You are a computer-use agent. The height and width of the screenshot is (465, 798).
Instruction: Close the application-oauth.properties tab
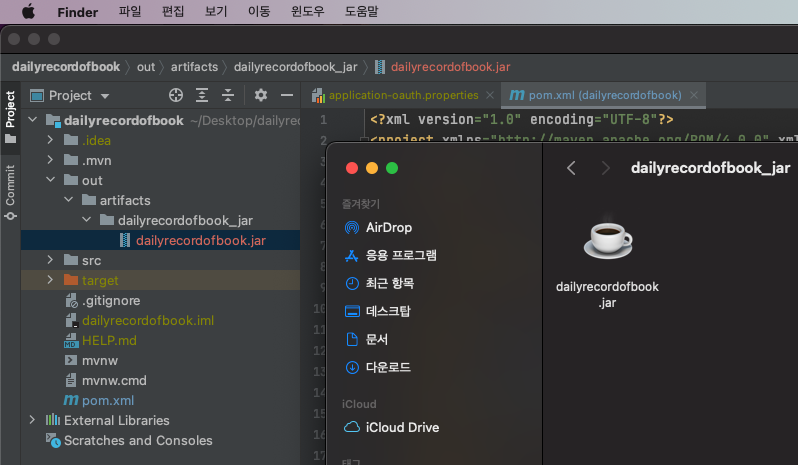(x=490, y=95)
